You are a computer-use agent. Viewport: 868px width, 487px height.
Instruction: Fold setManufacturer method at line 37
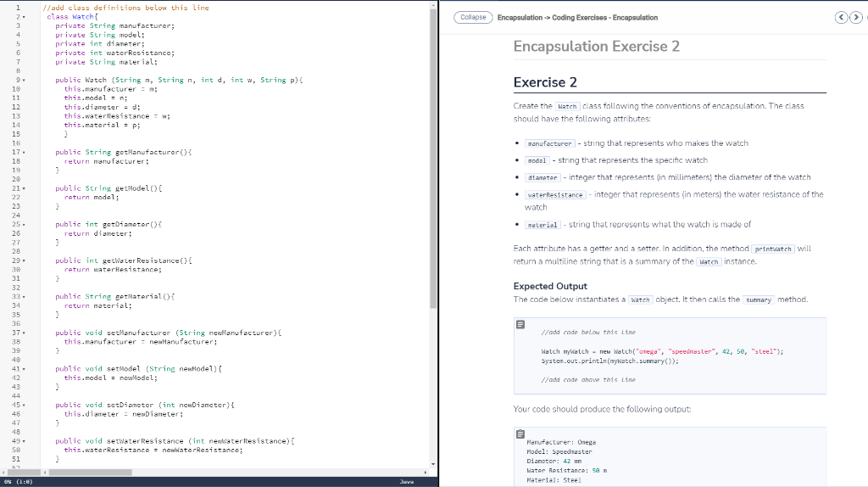[24, 333]
